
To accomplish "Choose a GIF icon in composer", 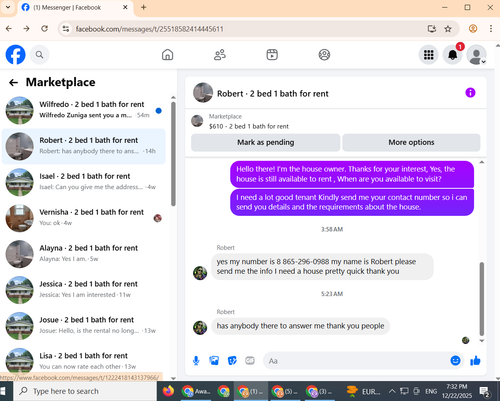I will (x=250, y=361).
